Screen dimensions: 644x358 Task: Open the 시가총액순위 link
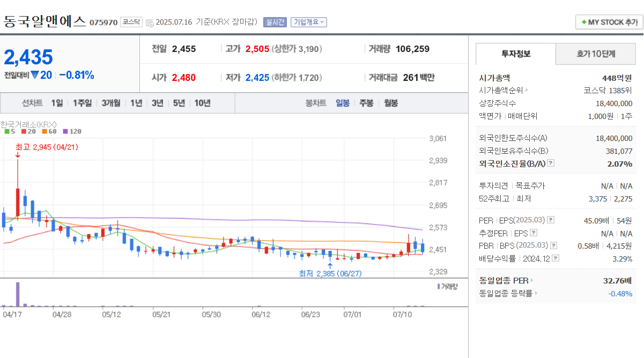(503, 91)
